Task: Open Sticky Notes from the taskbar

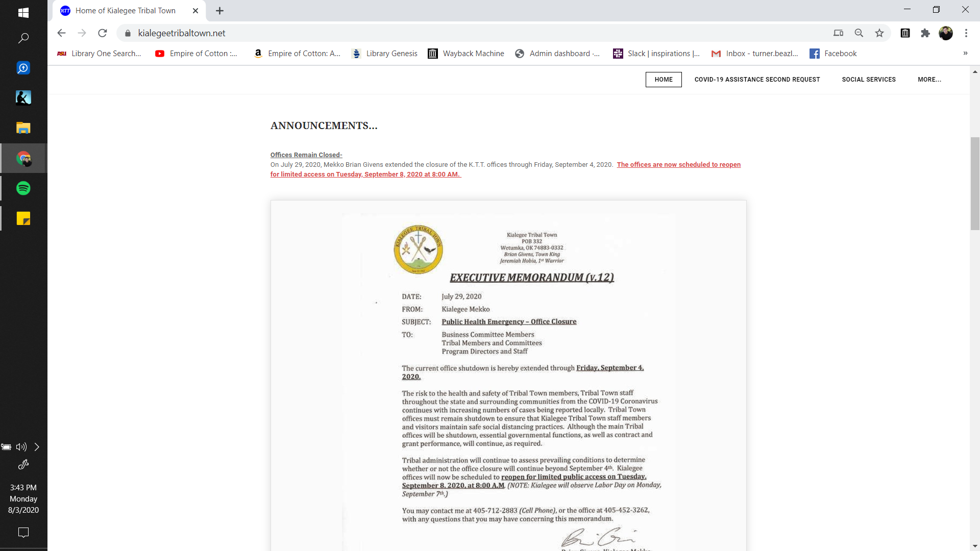Action: pyautogui.click(x=23, y=218)
